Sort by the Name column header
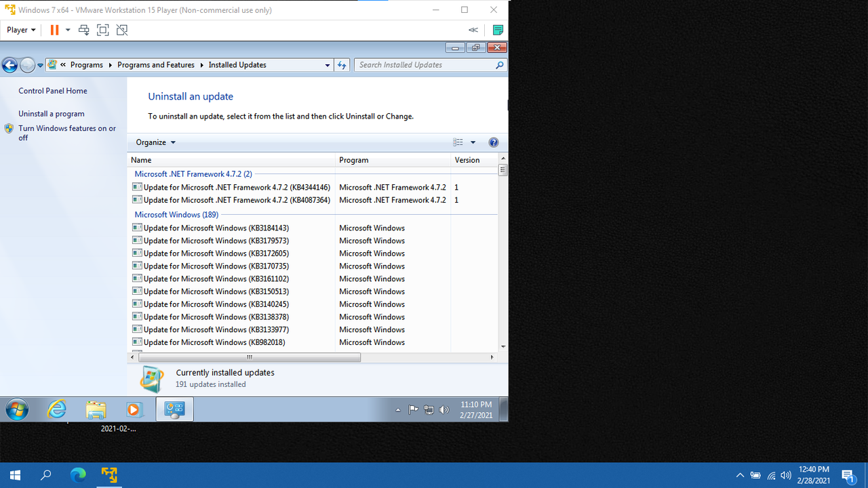This screenshot has width=868, height=488. [232, 160]
